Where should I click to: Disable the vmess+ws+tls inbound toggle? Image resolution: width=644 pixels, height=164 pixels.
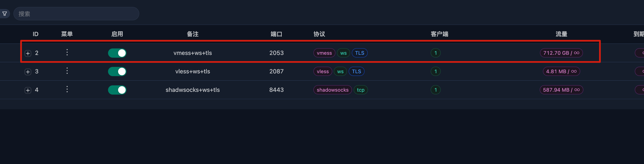117,53
